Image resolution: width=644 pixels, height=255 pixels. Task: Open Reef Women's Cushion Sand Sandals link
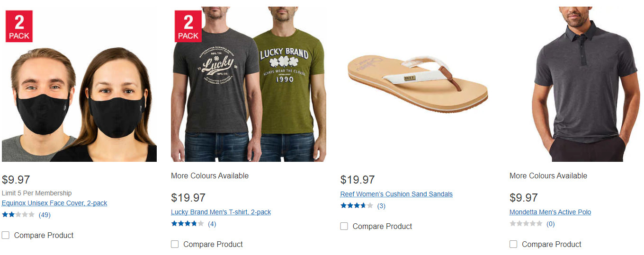[x=396, y=194]
